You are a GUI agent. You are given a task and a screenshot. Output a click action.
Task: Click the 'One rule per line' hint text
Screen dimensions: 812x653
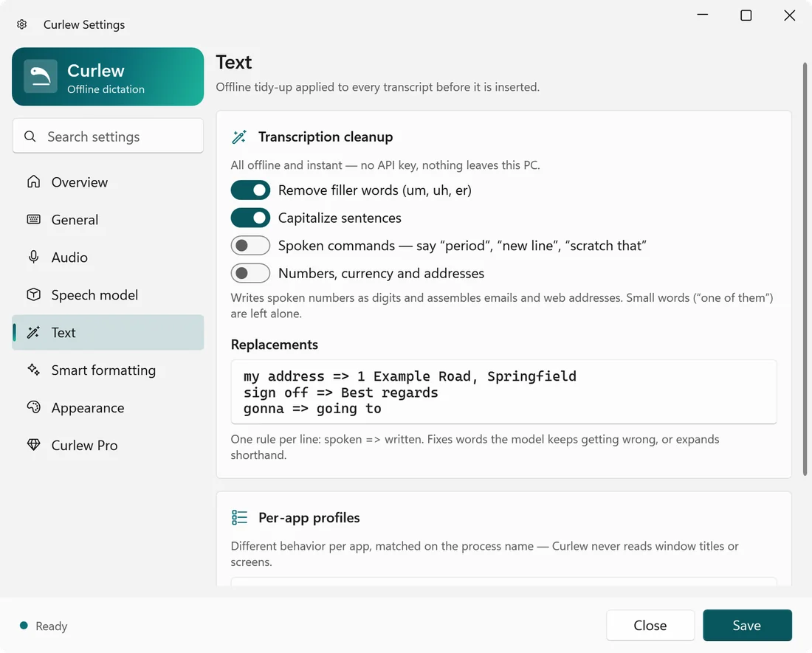(475, 447)
